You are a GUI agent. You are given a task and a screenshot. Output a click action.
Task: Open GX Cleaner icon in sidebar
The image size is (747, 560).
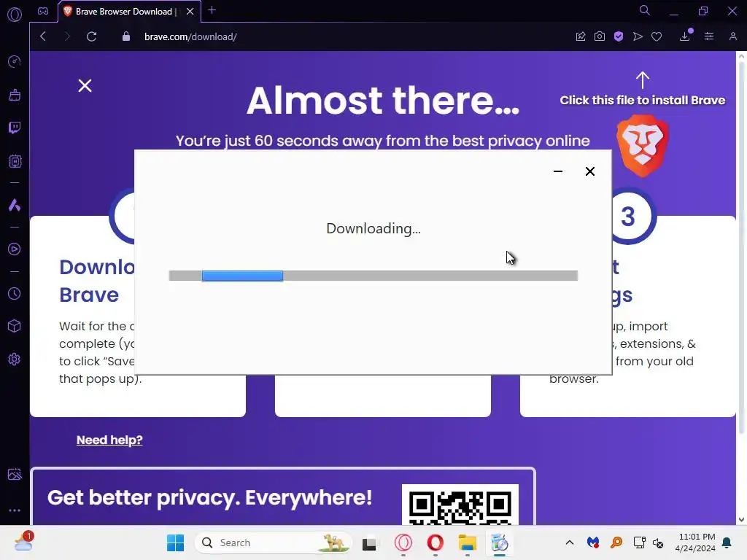click(x=15, y=95)
